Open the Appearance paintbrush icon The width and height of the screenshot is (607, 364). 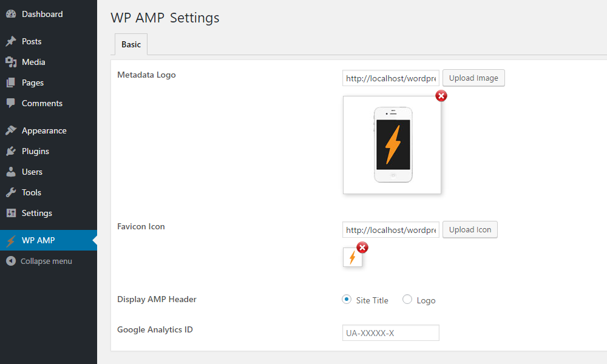tap(11, 130)
